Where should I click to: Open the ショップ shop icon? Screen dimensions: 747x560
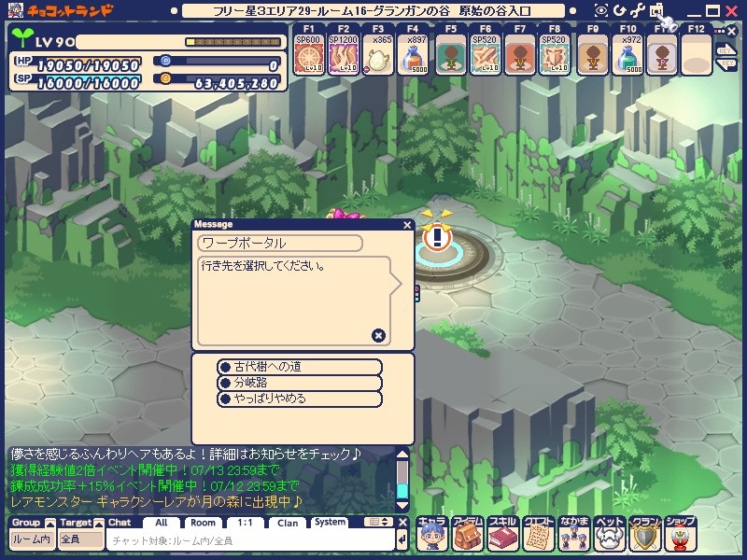click(x=681, y=534)
